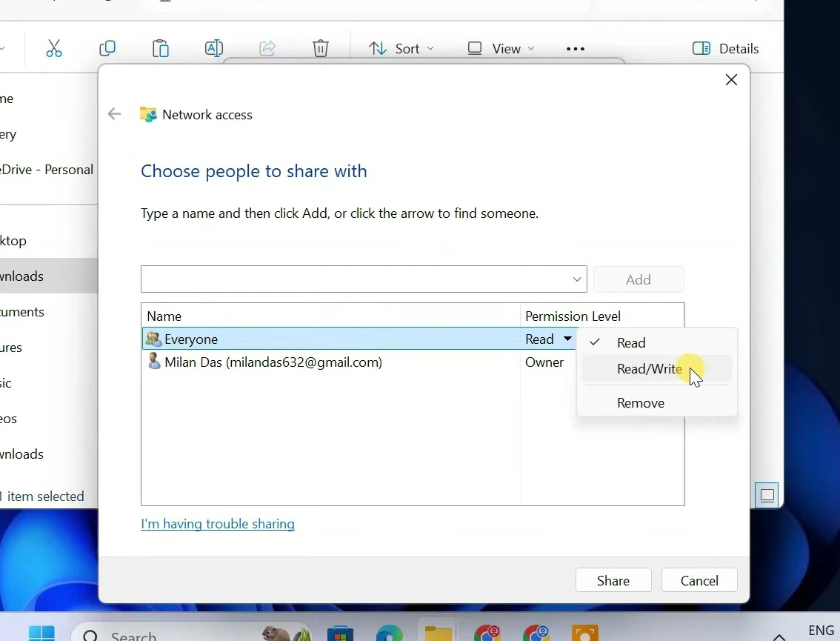Go back with the dialog's left arrow
The image size is (840, 641).
114,113
